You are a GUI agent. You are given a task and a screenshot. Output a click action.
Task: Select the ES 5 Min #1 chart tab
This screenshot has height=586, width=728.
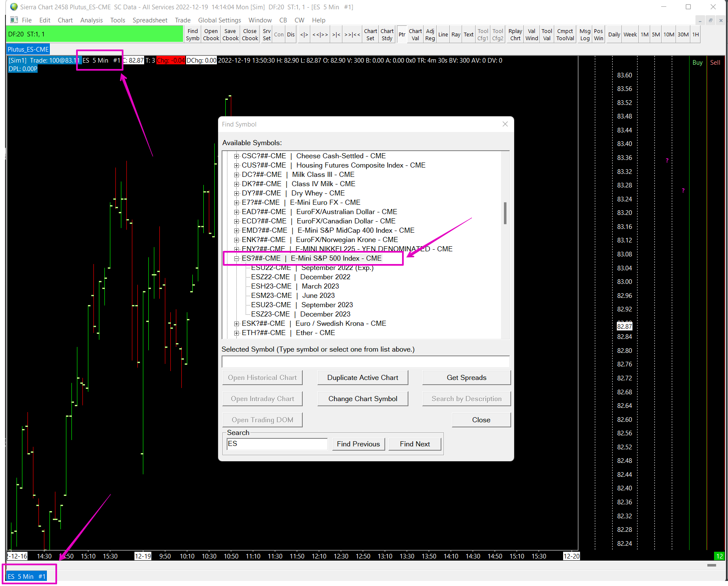coord(26,576)
